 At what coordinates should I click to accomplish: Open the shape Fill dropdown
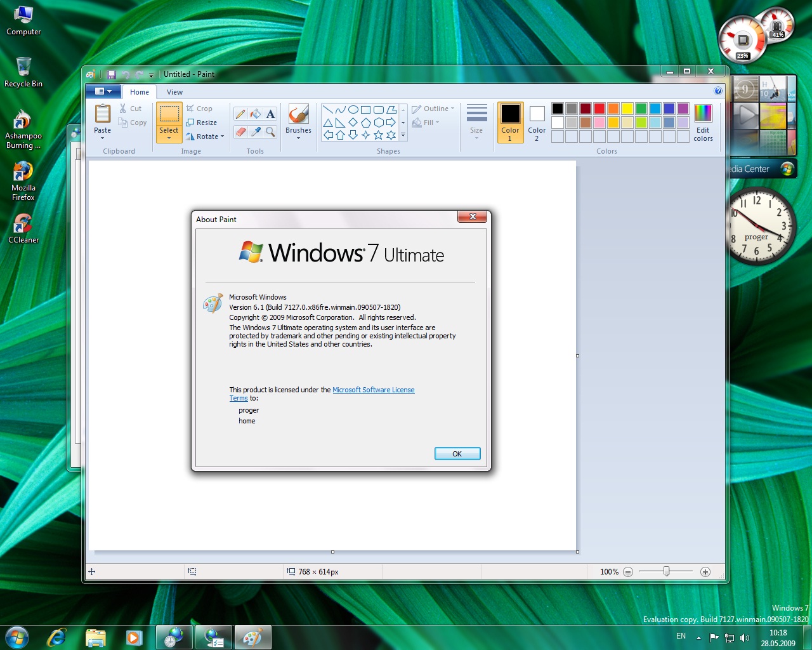pyautogui.click(x=426, y=123)
